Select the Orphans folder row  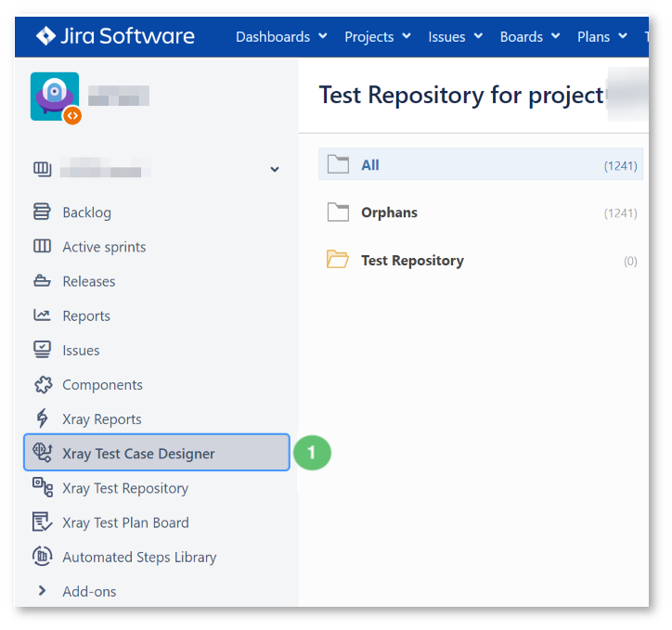(481, 212)
